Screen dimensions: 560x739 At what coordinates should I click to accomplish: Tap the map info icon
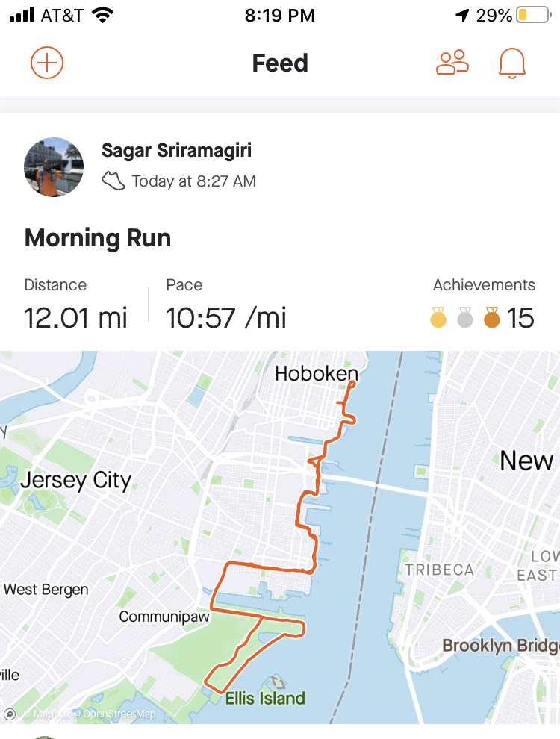pos(10,714)
